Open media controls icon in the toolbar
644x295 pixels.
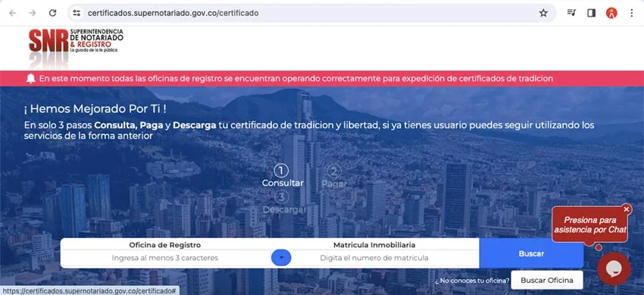pyautogui.click(x=571, y=13)
